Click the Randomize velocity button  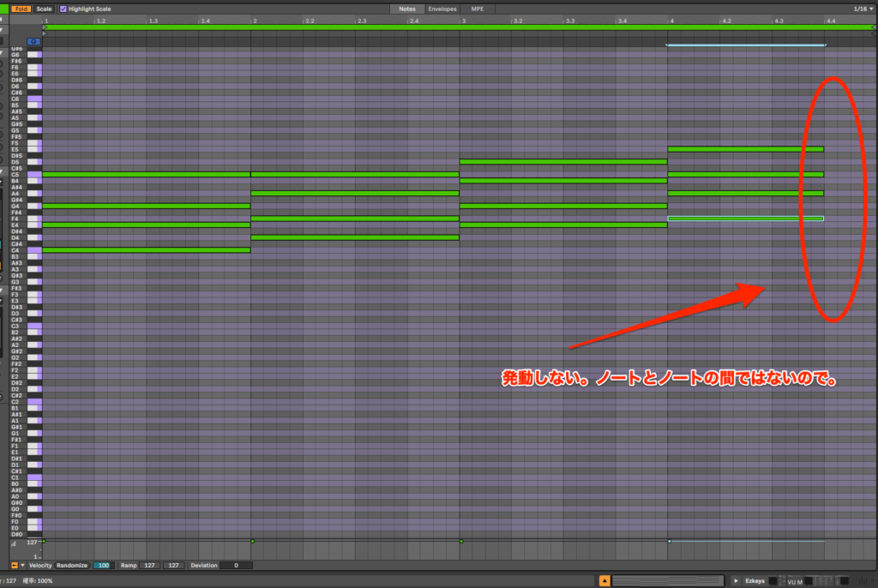[x=72, y=566]
